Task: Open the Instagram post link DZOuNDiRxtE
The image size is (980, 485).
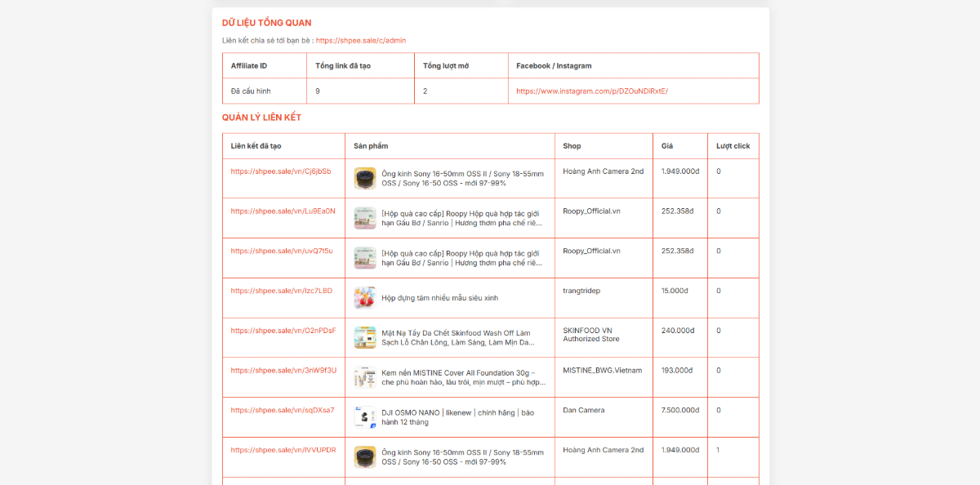Action: [592, 91]
